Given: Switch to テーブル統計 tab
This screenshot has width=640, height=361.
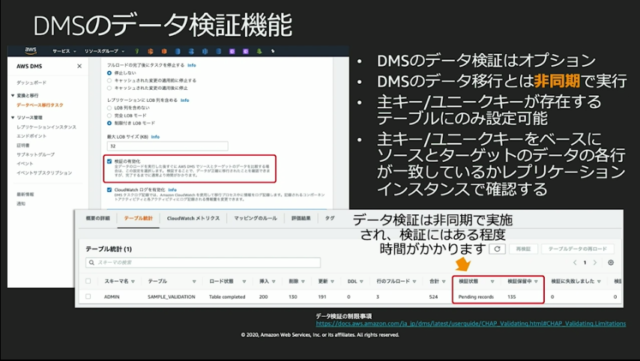Looking at the screenshot, I should [138, 218].
